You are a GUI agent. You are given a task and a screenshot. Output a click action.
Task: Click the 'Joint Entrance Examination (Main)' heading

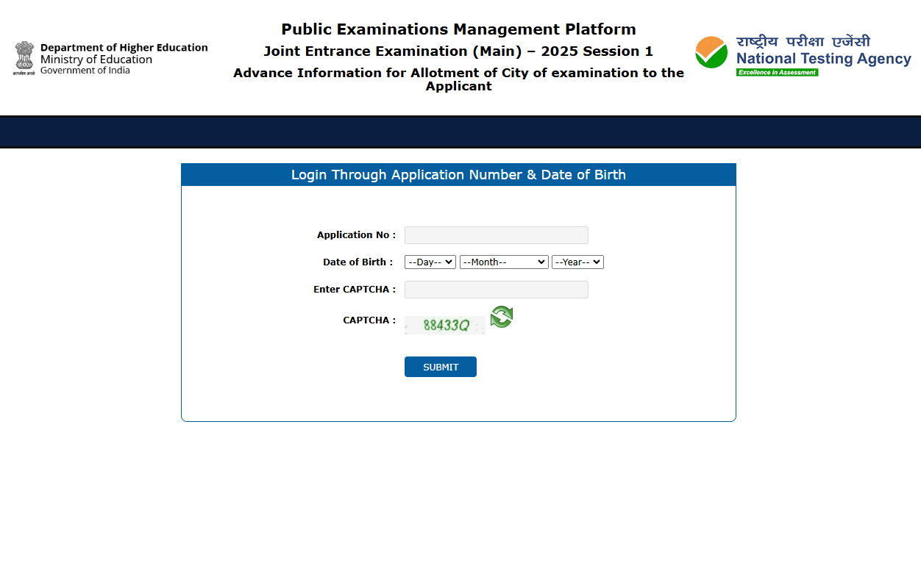[x=458, y=51]
